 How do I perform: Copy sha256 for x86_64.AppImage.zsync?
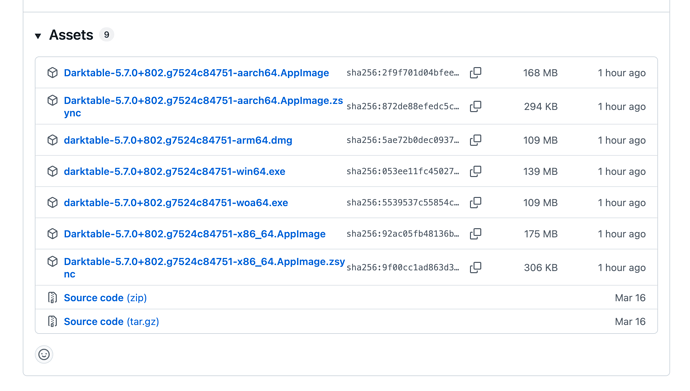476,267
